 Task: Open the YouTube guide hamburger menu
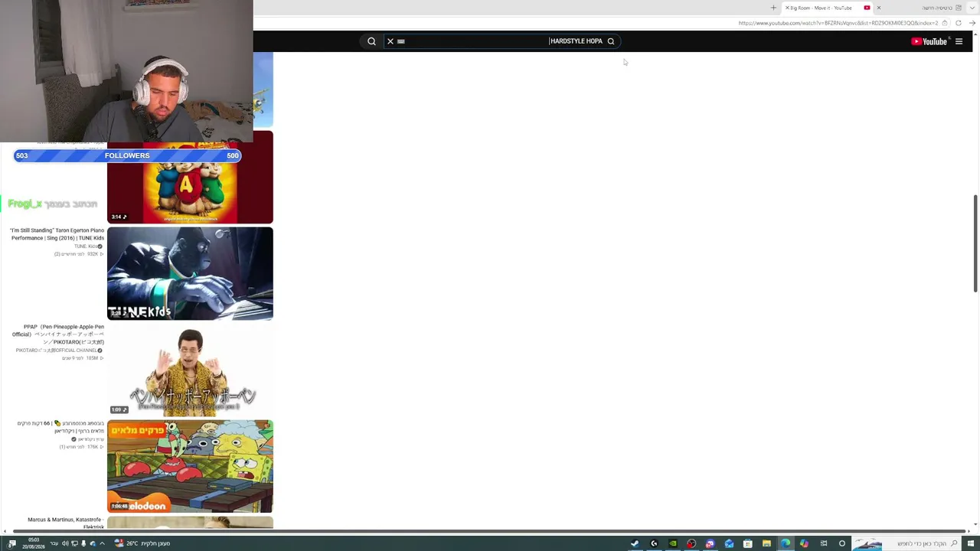(959, 41)
